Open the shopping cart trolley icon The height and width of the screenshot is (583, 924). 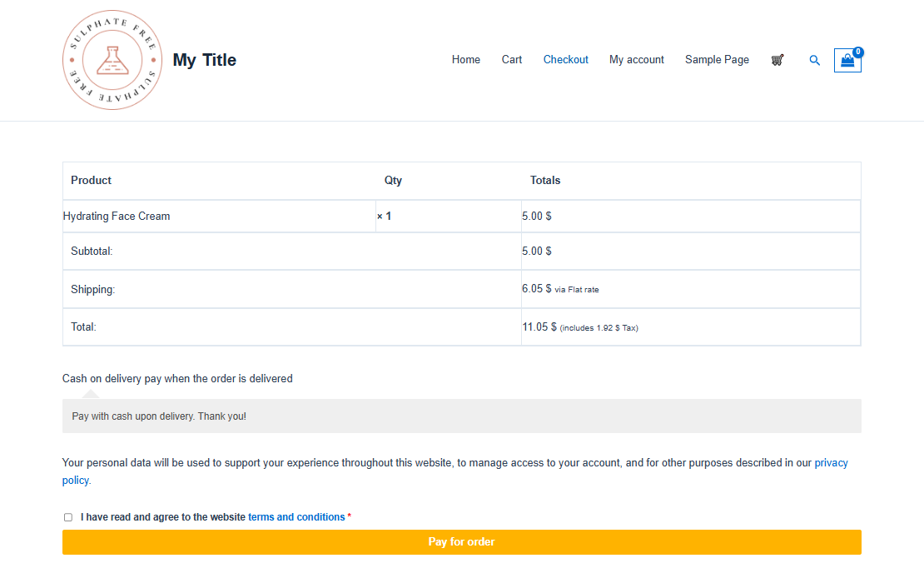tap(777, 60)
